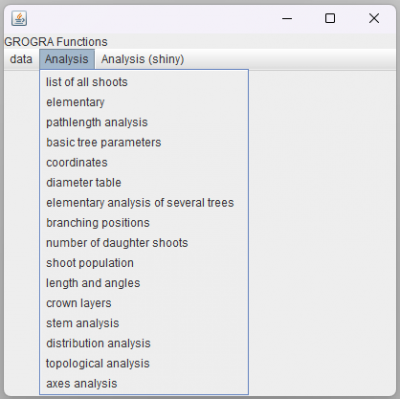Viewport: 400px width, 399px height.
Task: Open the data menu
Action: (21, 59)
